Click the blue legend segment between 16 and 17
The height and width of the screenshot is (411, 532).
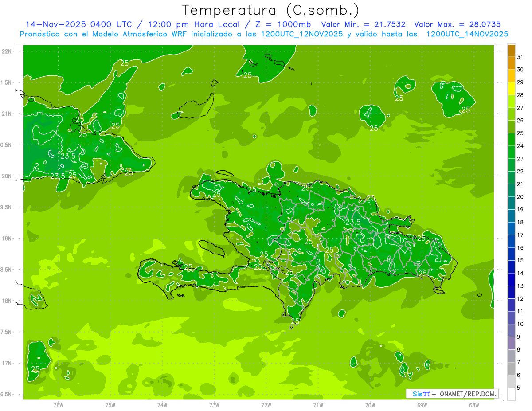tap(511, 242)
